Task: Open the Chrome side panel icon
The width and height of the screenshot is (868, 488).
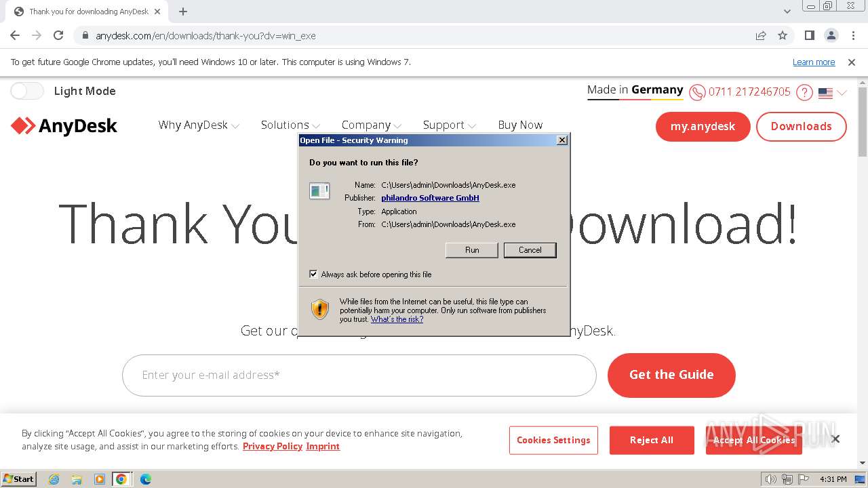Action: click(810, 36)
